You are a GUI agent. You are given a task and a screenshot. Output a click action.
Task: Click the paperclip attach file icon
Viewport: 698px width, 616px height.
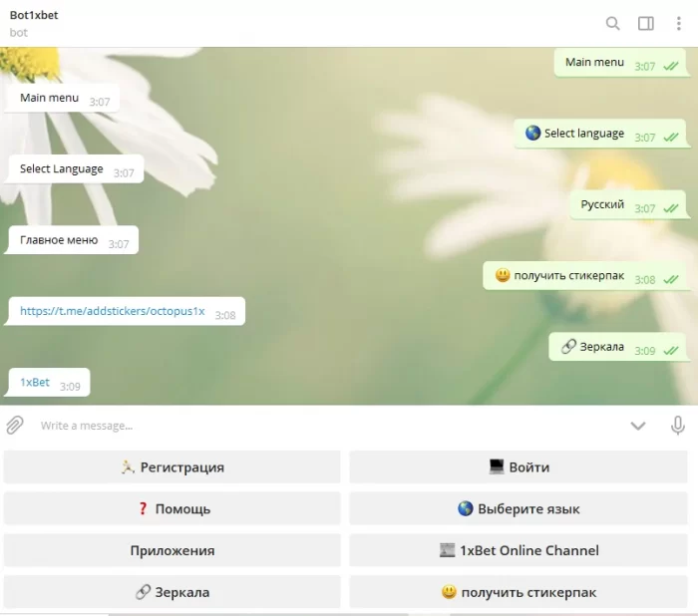pyautogui.click(x=15, y=425)
